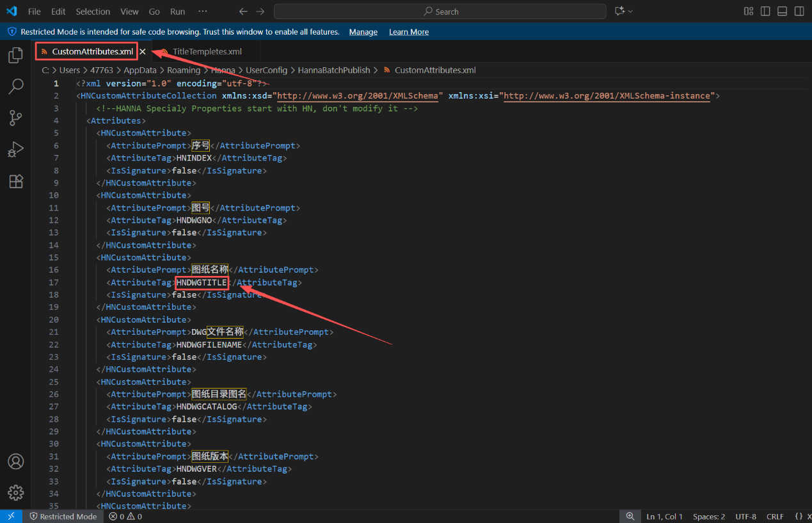812x523 pixels.
Task: Expand the Copilot chevron dropdown in title bar
Action: click(x=631, y=12)
